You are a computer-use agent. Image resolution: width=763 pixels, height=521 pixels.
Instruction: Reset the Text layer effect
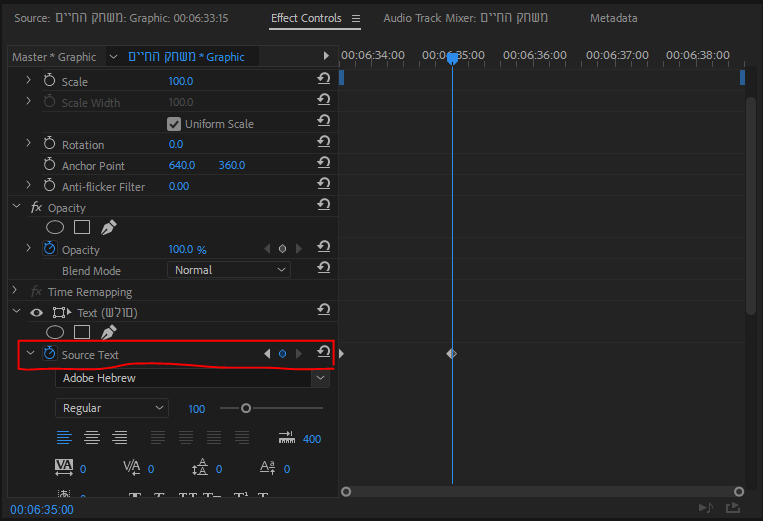click(x=324, y=309)
